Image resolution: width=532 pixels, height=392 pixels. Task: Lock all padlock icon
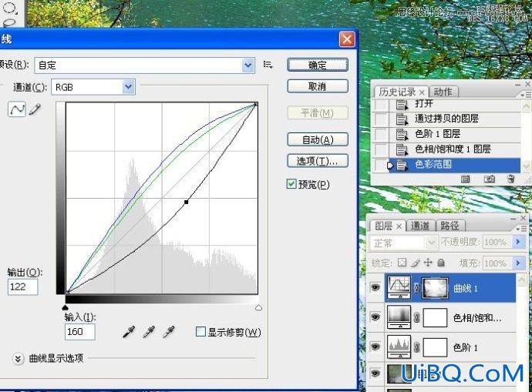pos(441,263)
